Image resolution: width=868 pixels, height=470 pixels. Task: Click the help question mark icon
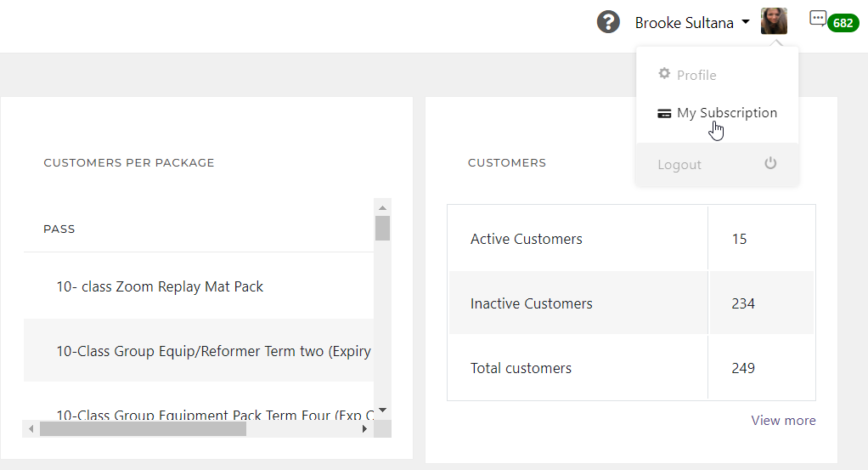point(608,22)
